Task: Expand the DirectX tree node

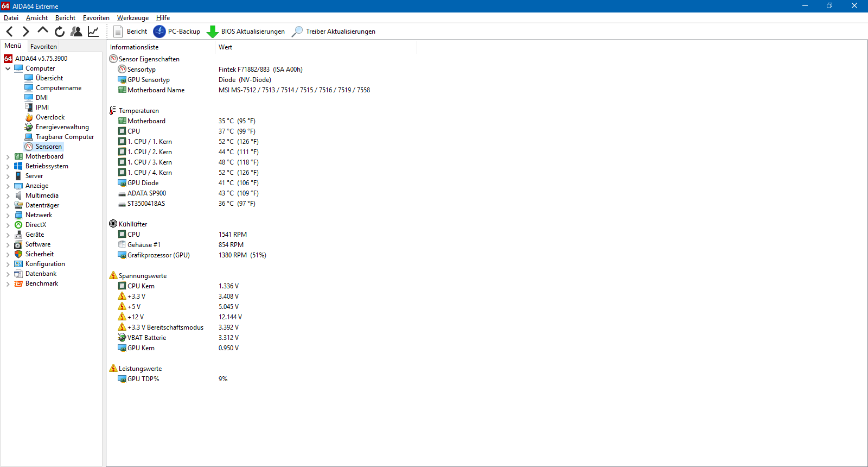Action: (8, 225)
